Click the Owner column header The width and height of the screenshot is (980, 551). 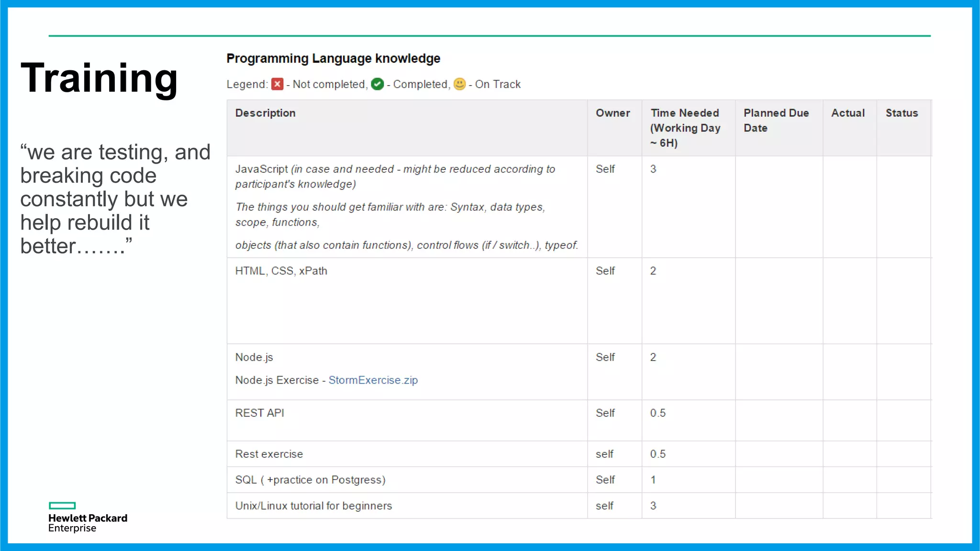pos(612,113)
